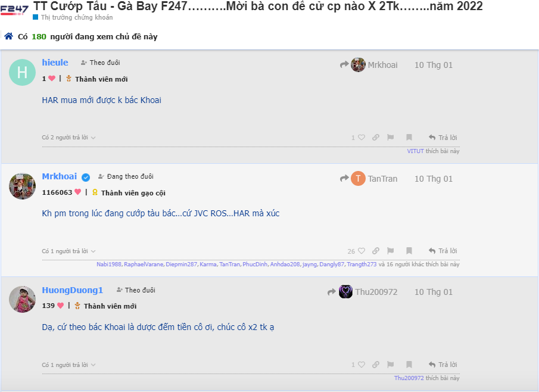Click the F247 logo
Image resolution: width=539 pixels, height=392 pixels.
pyautogui.click(x=14, y=10)
